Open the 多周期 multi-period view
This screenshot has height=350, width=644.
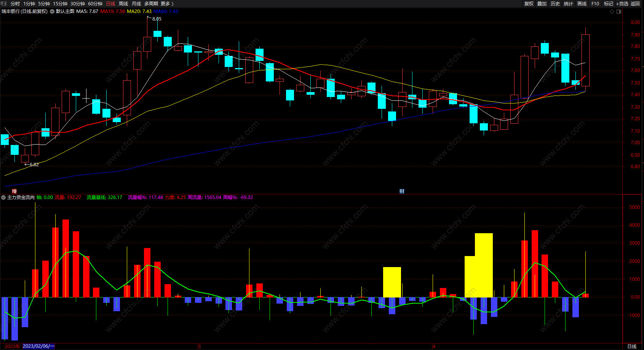151,4
